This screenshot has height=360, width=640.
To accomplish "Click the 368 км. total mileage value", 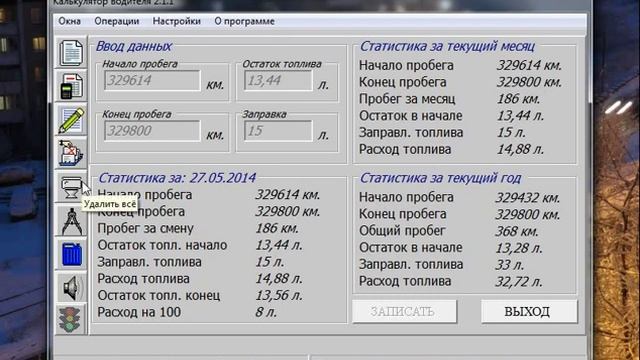I will (x=517, y=231).
